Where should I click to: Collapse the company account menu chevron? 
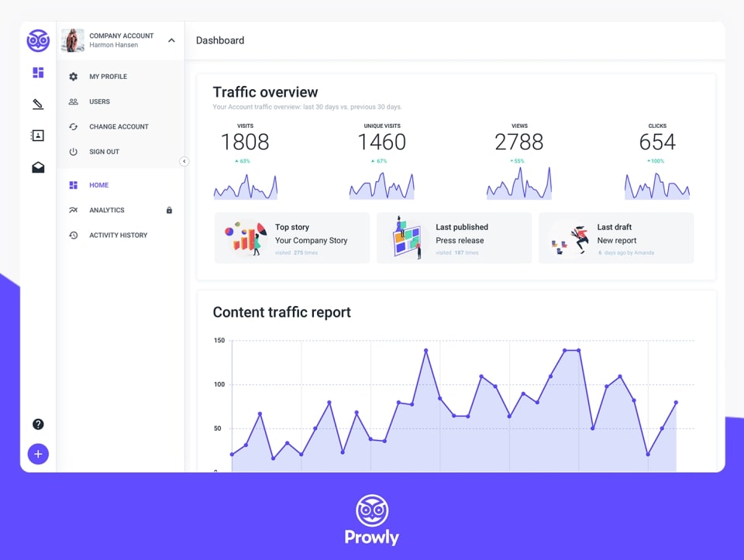pos(171,40)
